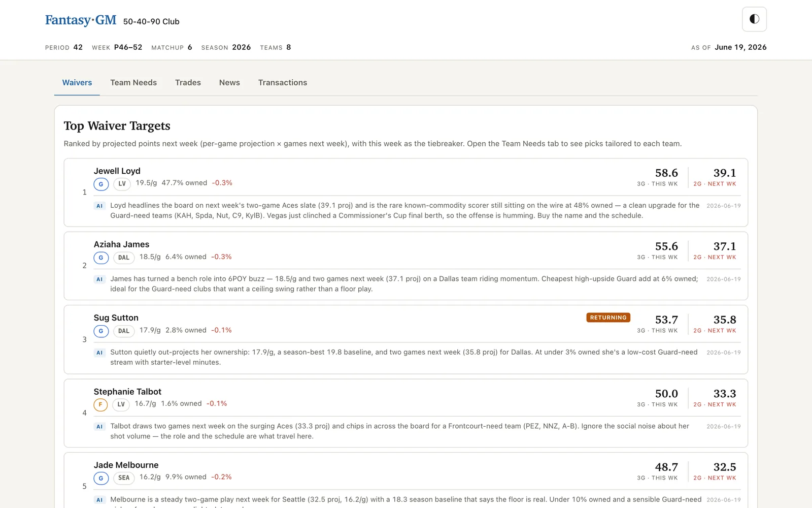Click the AI tag on Talbot's note
Image resolution: width=812 pixels, height=508 pixels.
99,427
